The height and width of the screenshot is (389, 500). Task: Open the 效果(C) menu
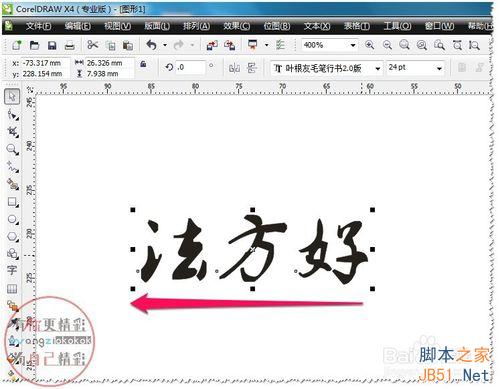tap(236, 26)
